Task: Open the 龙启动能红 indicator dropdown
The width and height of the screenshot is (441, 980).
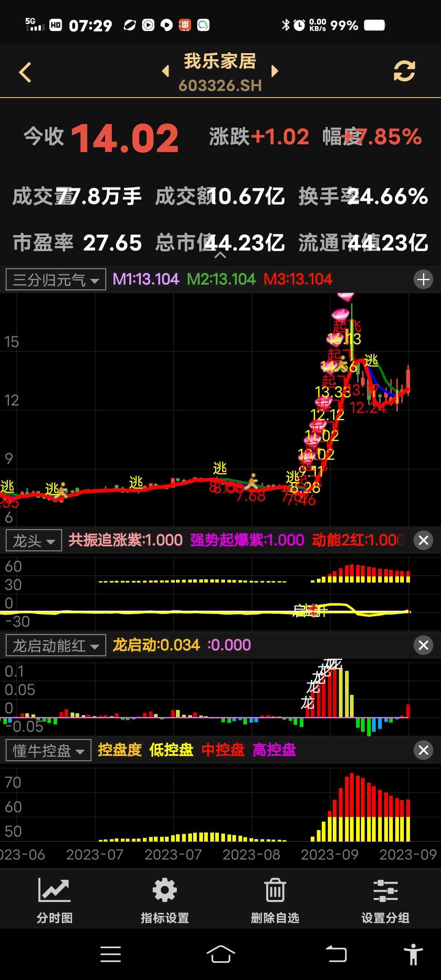Action: pyautogui.click(x=56, y=645)
